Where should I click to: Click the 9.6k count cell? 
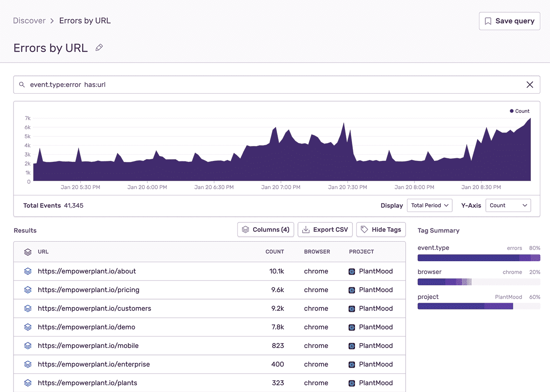click(277, 290)
